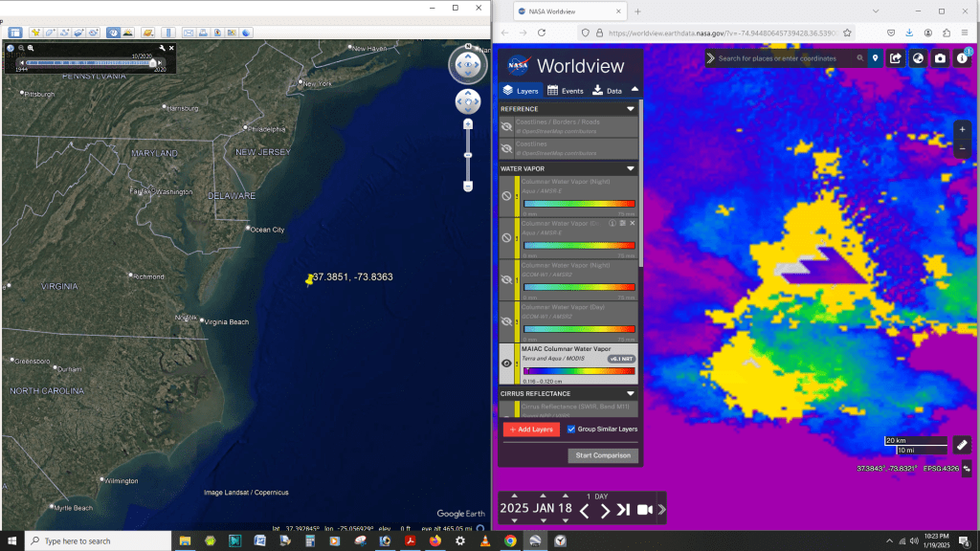Click the location marker icon beside search
Screen dimensions: 980x551
[x=875, y=58]
